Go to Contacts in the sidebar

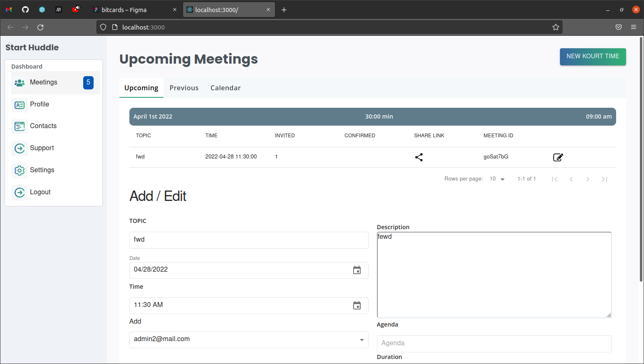pyautogui.click(x=43, y=126)
